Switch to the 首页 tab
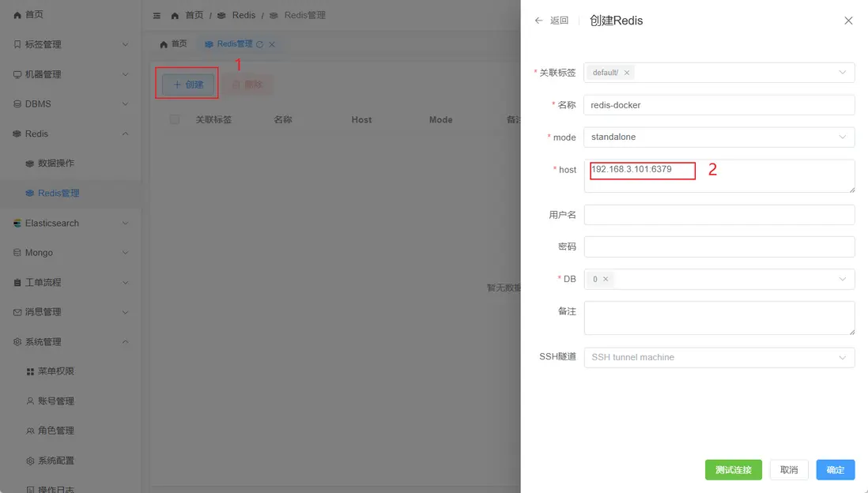The width and height of the screenshot is (868, 493). 173,43
